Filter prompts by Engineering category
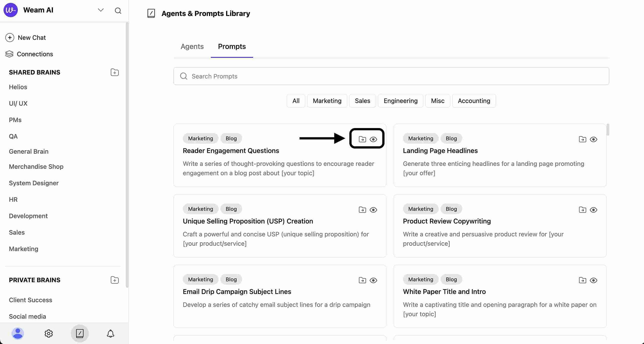 tap(400, 101)
